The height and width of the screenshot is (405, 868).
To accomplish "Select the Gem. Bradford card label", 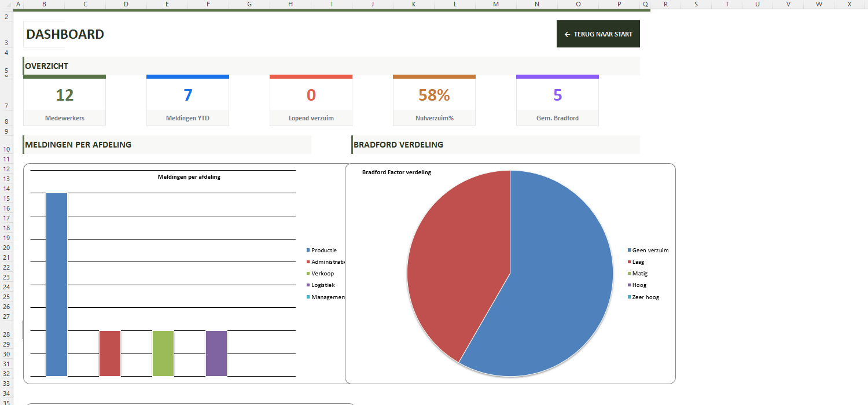I will click(558, 118).
